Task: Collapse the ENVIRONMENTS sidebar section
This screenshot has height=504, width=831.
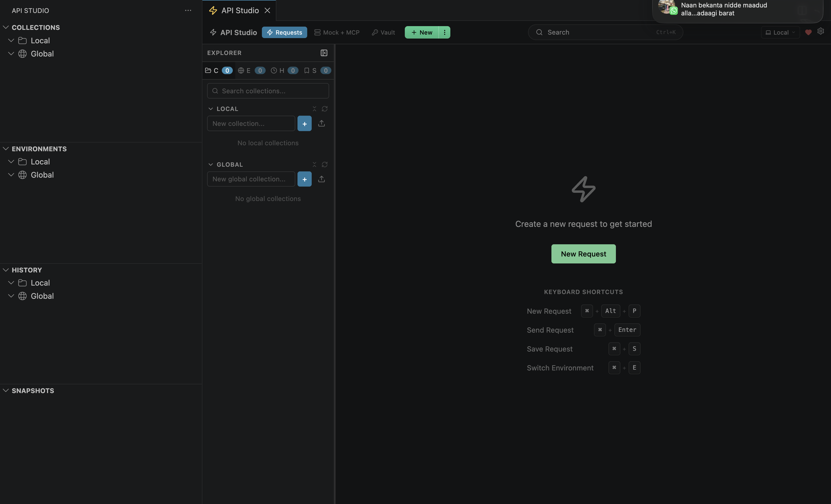Action: click(6, 149)
